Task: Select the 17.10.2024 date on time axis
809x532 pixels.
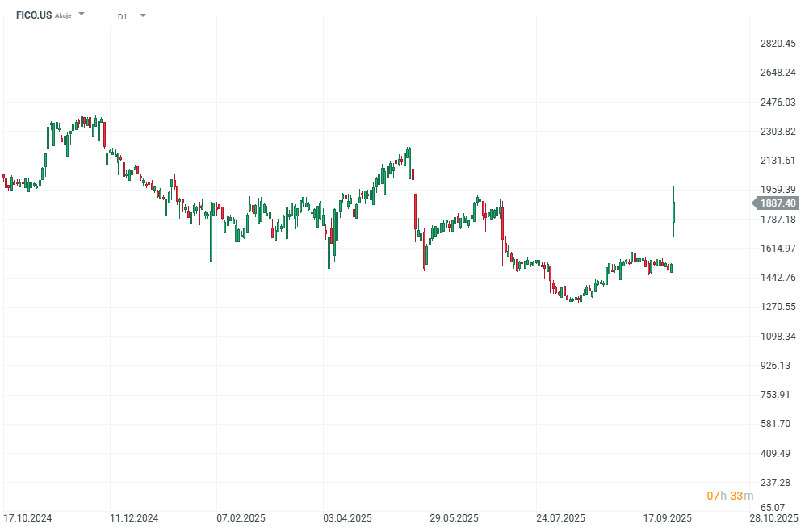Action: coord(27,517)
